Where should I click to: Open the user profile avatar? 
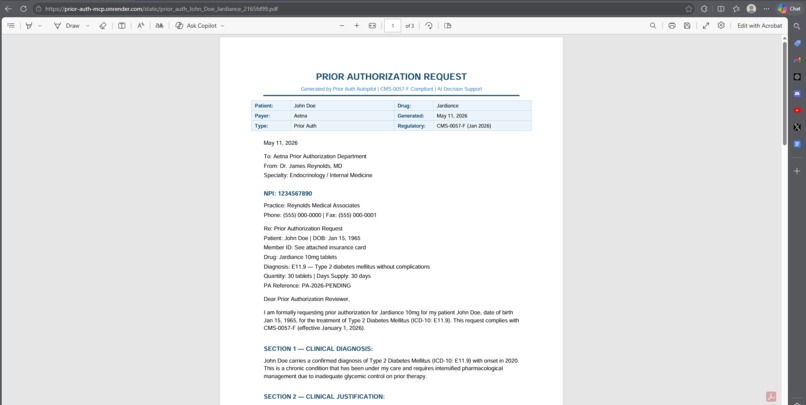pos(751,9)
